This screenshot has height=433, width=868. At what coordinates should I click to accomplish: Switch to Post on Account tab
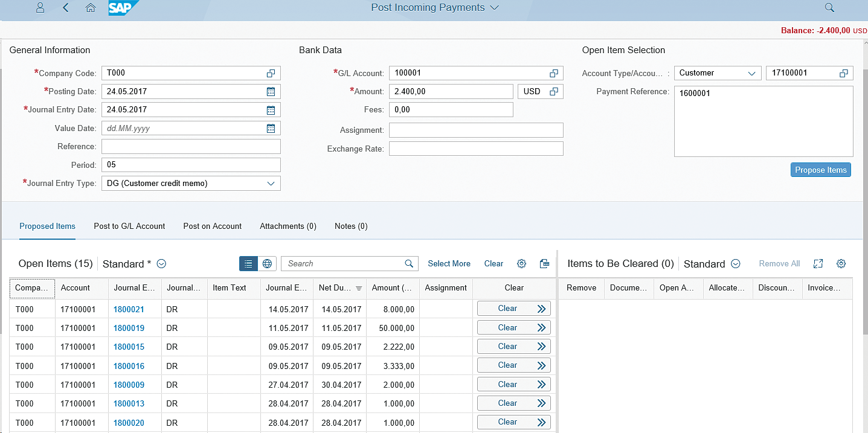[x=213, y=226]
